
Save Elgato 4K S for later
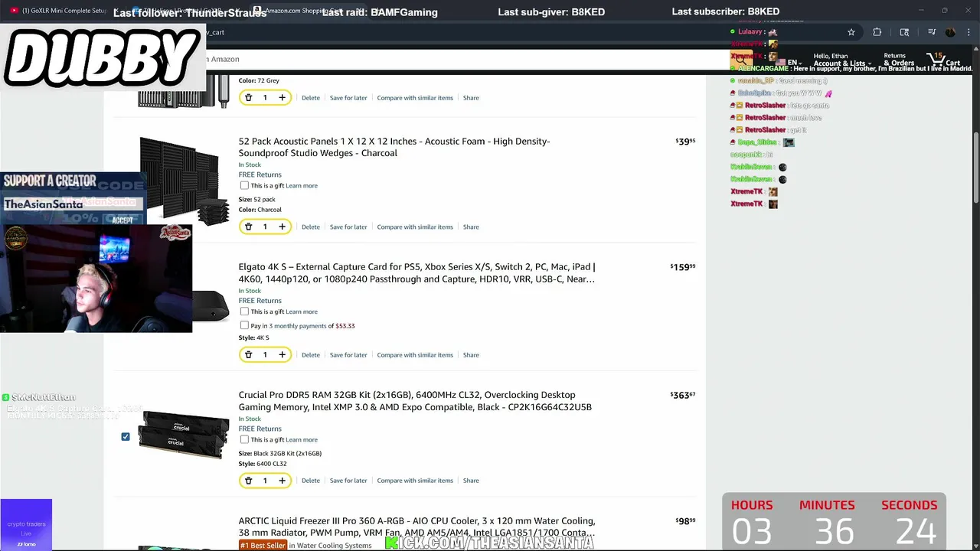(x=348, y=355)
